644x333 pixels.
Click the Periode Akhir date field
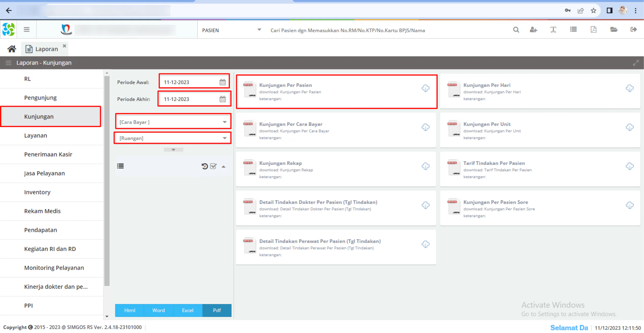pos(194,99)
